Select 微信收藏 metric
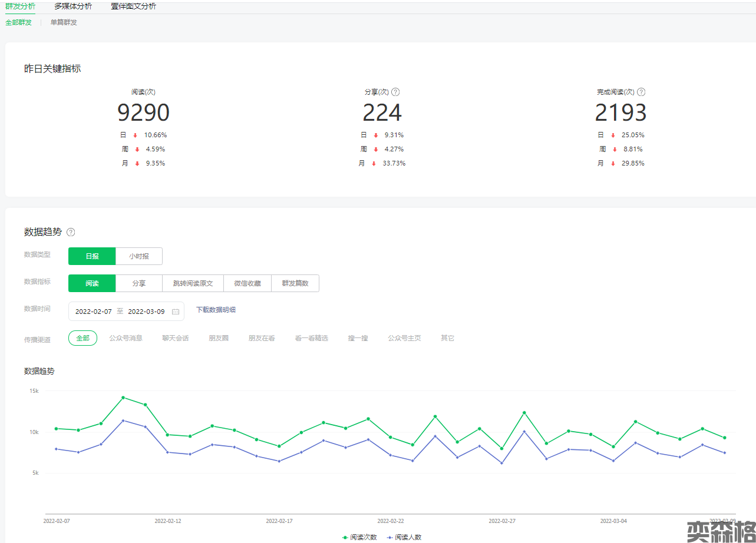This screenshot has width=756, height=543. click(x=247, y=283)
